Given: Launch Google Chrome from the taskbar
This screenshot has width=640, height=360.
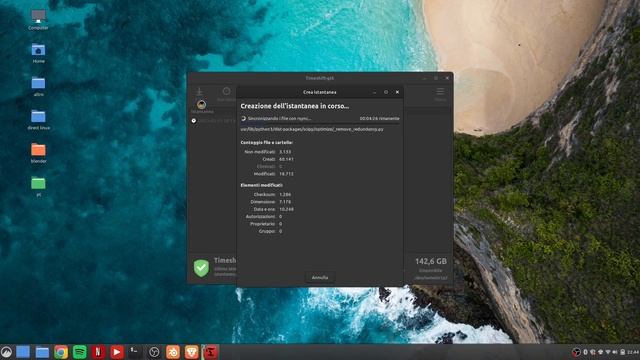Looking at the screenshot, I should 61,352.
